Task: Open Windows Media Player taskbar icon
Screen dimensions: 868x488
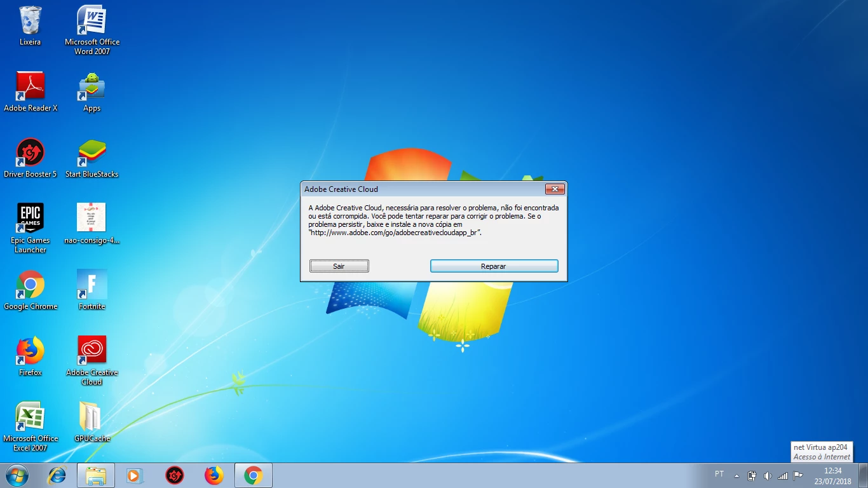Action: pyautogui.click(x=135, y=475)
